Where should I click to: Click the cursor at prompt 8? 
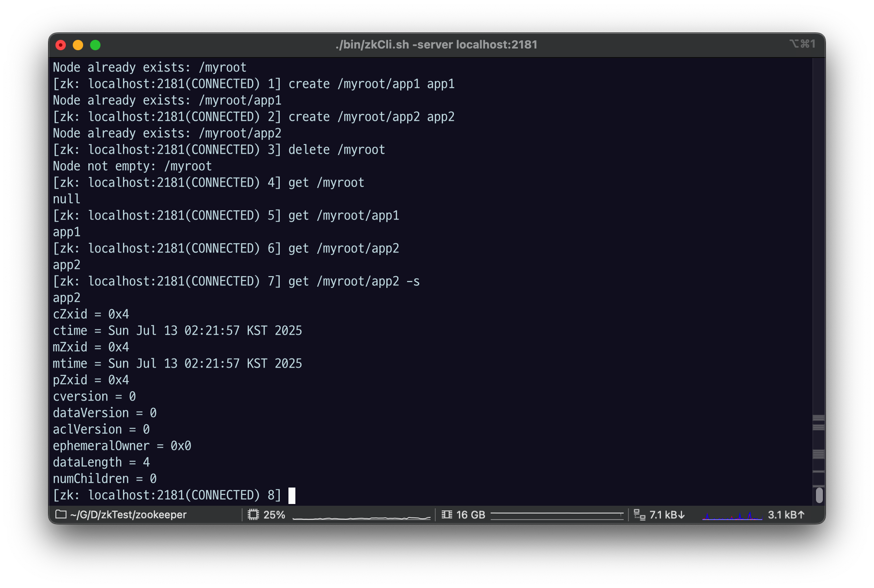292,495
